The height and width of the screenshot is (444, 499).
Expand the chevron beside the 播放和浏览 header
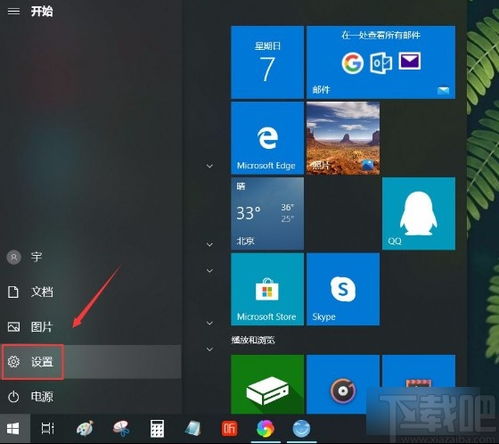point(210,349)
